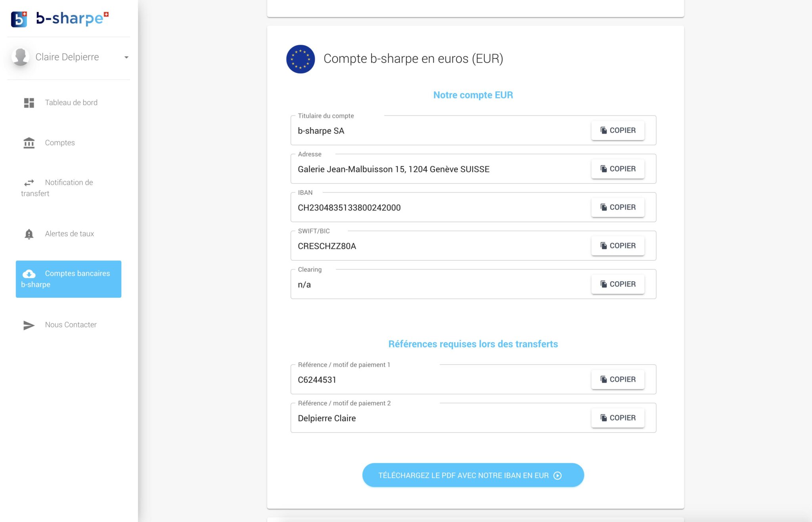Open Tableau de bord menu item
812x522 pixels.
[68, 103]
